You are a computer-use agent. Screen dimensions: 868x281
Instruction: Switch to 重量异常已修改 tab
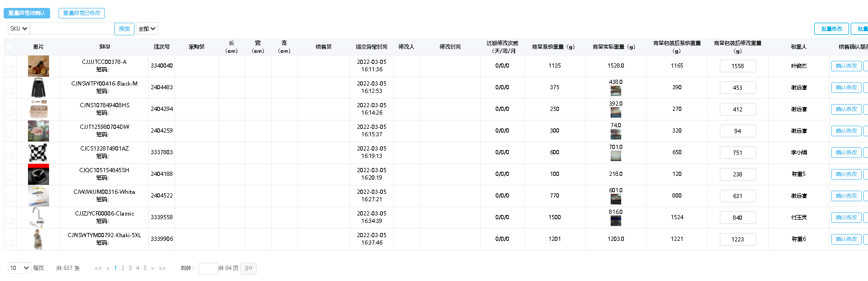tap(82, 13)
